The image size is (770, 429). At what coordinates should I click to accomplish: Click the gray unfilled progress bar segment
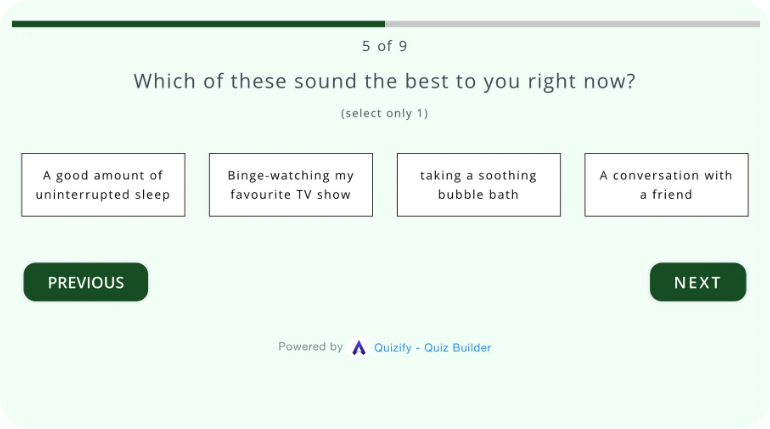click(572, 24)
